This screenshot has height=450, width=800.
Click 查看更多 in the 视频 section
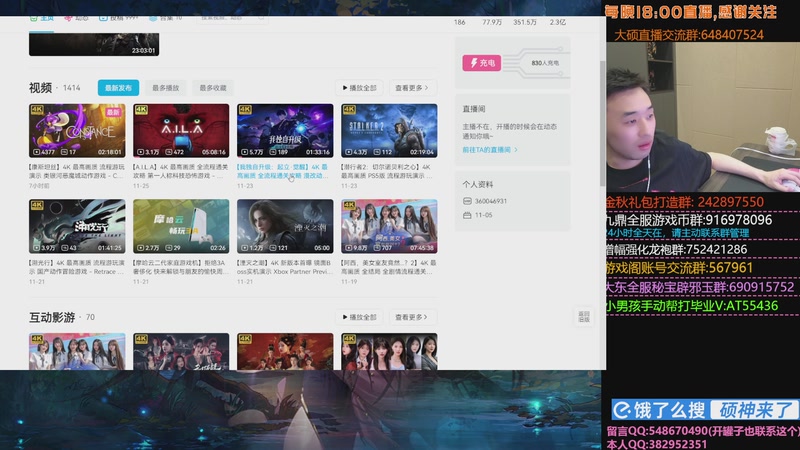(x=412, y=88)
